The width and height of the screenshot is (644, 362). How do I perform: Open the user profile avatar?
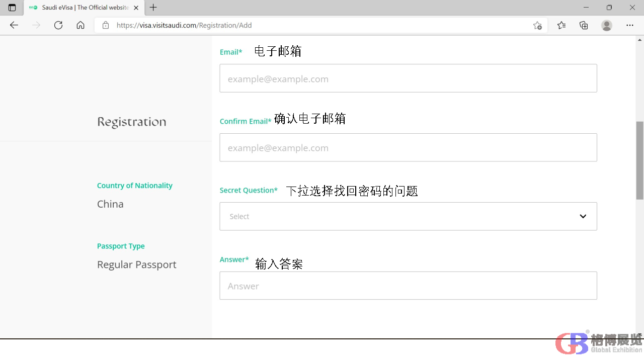[x=607, y=25]
